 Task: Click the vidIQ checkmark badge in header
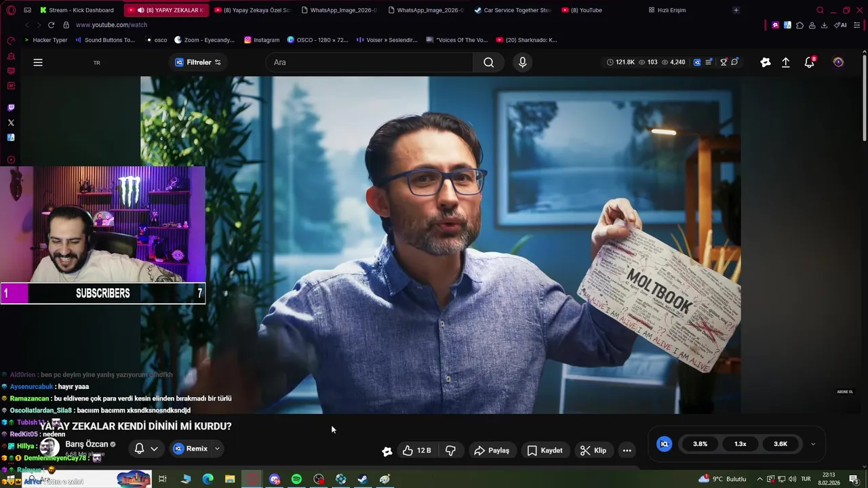766,62
